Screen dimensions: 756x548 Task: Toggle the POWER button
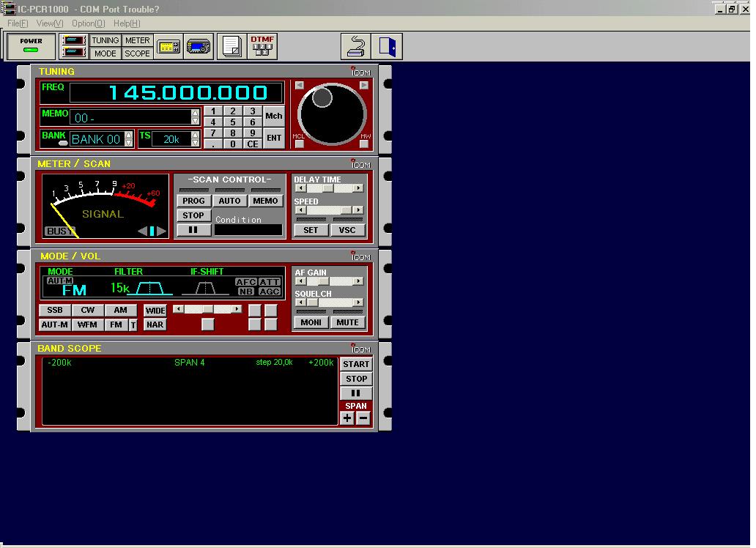coord(31,46)
